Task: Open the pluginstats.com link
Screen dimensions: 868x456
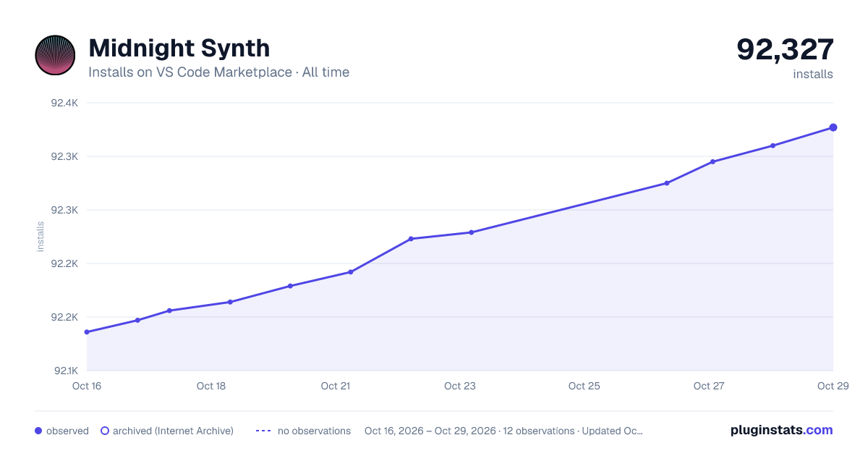Action: (x=781, y=430)
